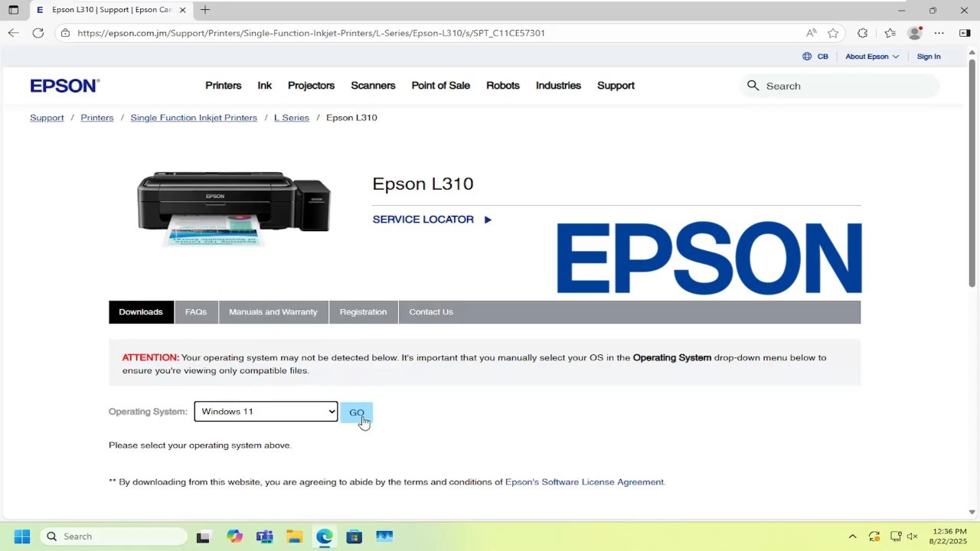
Task: Click the address bar URL
Action: (x=311, y=33)
